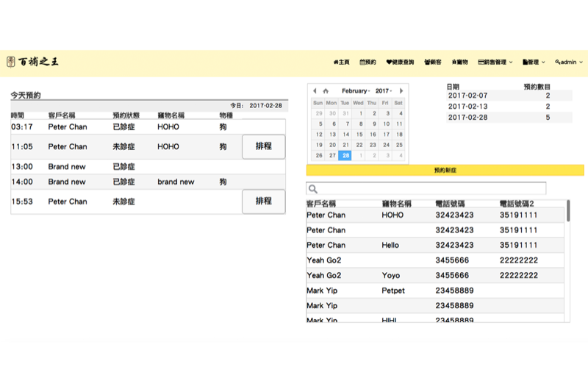Select customer row Yeah Go2 Yoyo
The width and height of the screenshot is (588, 392).
[435, 275]
